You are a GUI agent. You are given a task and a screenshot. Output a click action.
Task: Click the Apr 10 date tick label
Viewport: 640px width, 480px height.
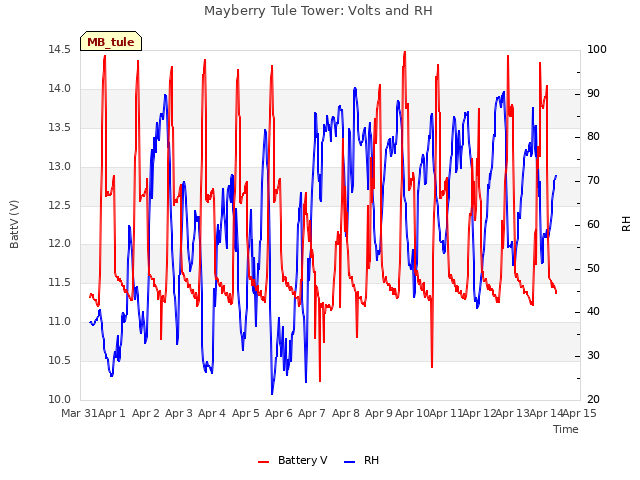click(x=412, y=413)
